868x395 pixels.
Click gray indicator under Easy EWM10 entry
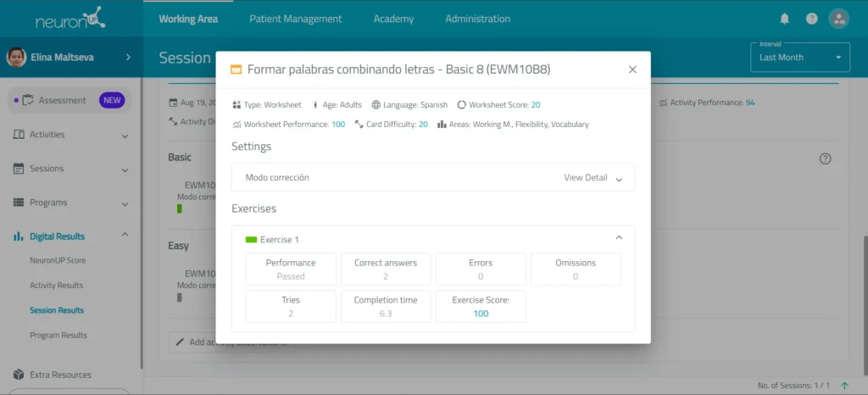coord(180,298)
